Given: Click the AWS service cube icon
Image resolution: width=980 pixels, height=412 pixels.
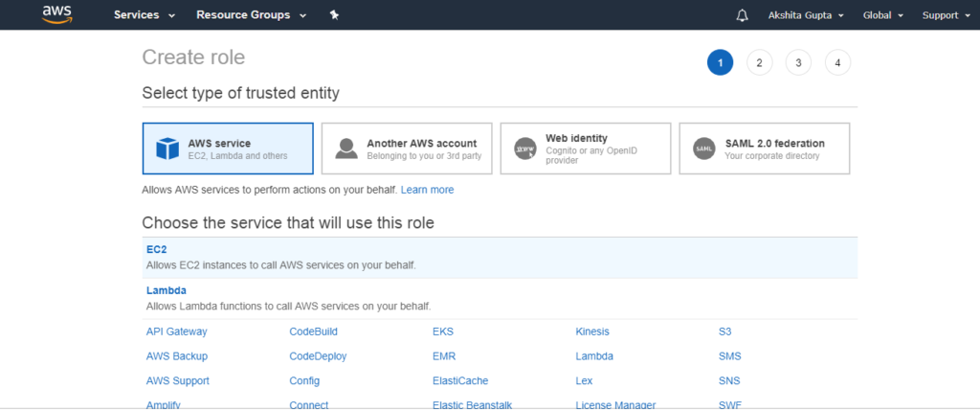Looking at the screenshot, I should point(167,149).
